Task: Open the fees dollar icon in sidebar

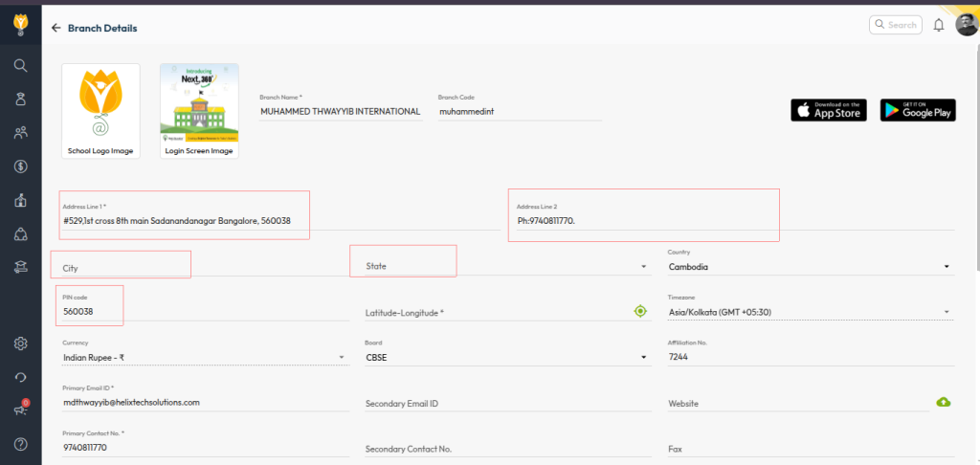Action: tap(20, 166)
